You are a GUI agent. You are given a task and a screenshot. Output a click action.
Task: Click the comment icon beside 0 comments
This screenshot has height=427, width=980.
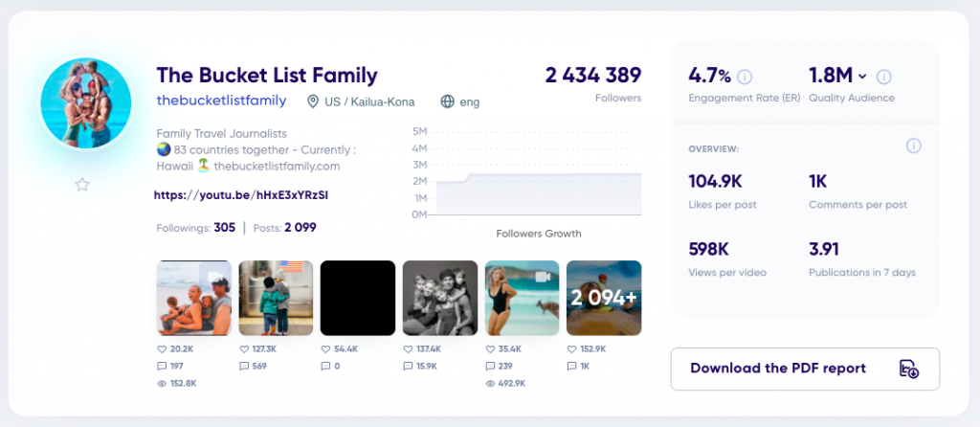pos(325,367)
